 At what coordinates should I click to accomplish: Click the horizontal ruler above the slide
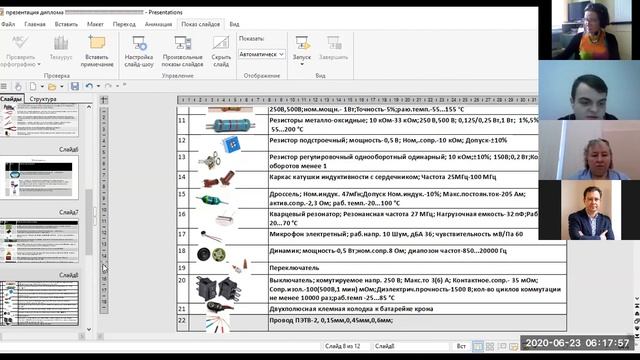point(358,100)
